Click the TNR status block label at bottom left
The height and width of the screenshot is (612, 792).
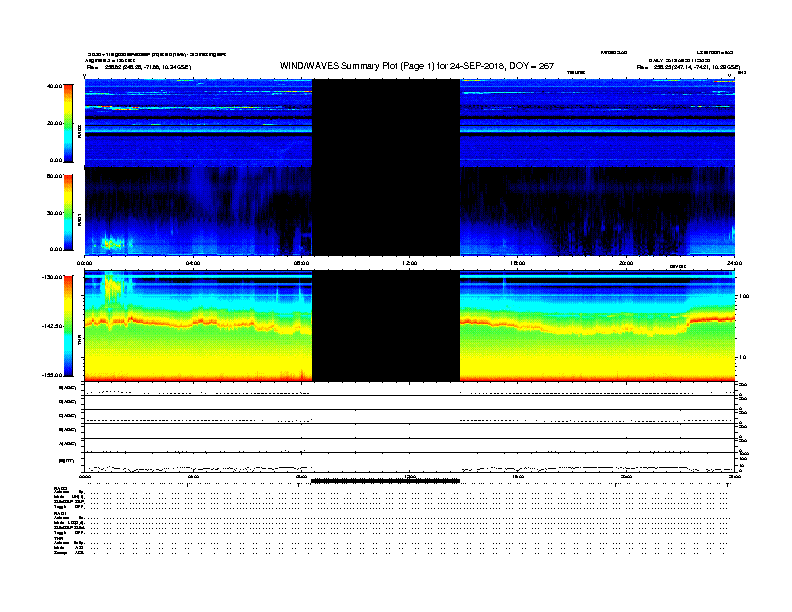pos(58,538)
